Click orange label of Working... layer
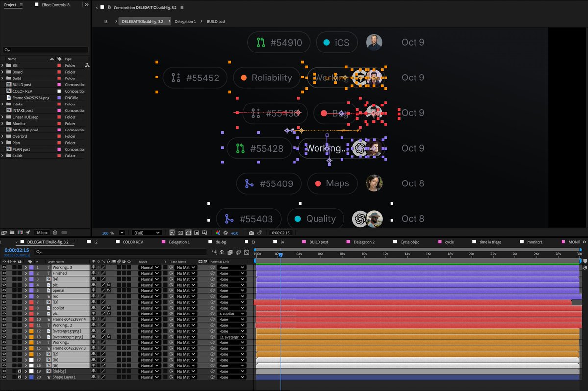The height and width of the screenshot is (391, 588). pos(31,342)
